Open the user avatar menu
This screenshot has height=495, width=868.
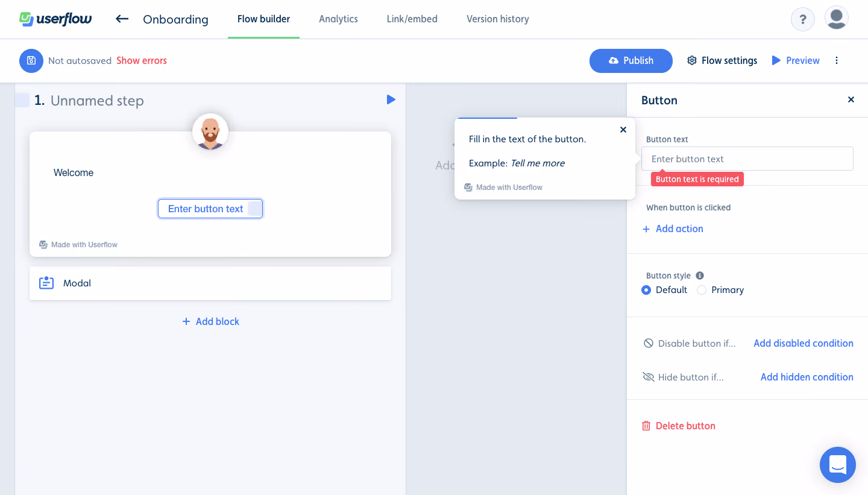[837, 18]
